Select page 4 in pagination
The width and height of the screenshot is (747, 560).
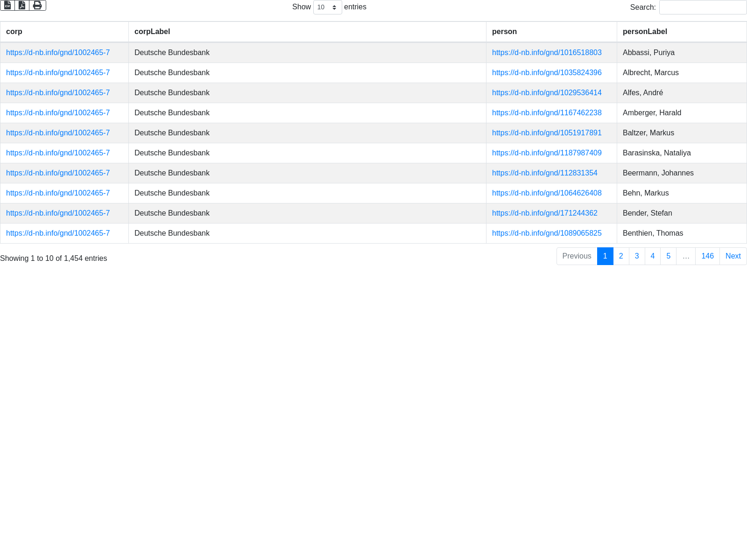coord(653,256)
